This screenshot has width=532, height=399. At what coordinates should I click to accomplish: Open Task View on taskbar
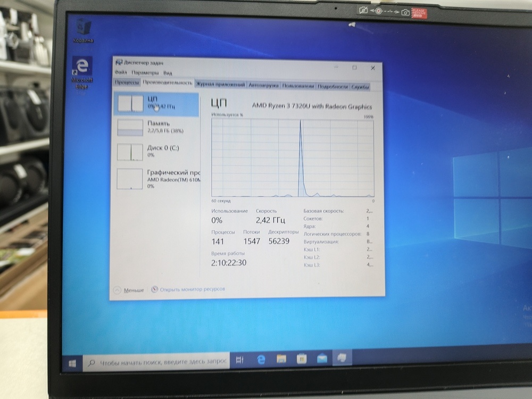[x=240, y=360]
